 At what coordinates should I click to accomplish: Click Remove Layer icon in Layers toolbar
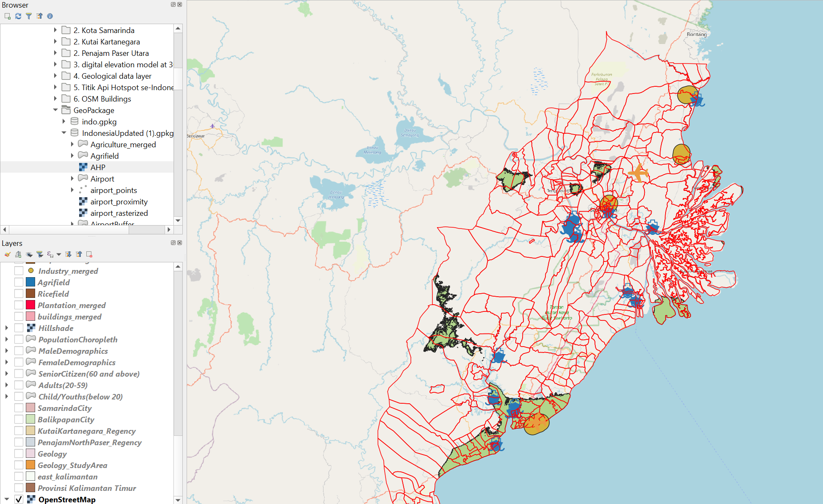click(89, 254)
